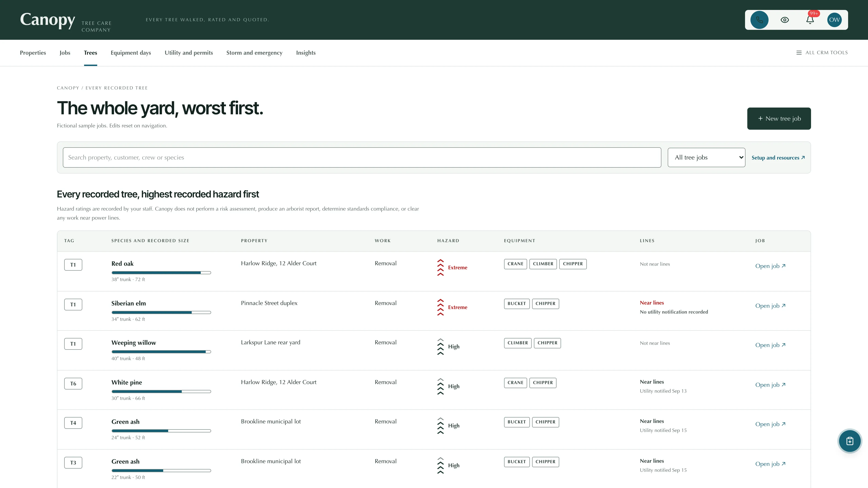This screenshot has width=868, height=488.
Task: Click the BUCKET tag on Siberian elm row
Action: pyautogui.click(x=517, y=303)
